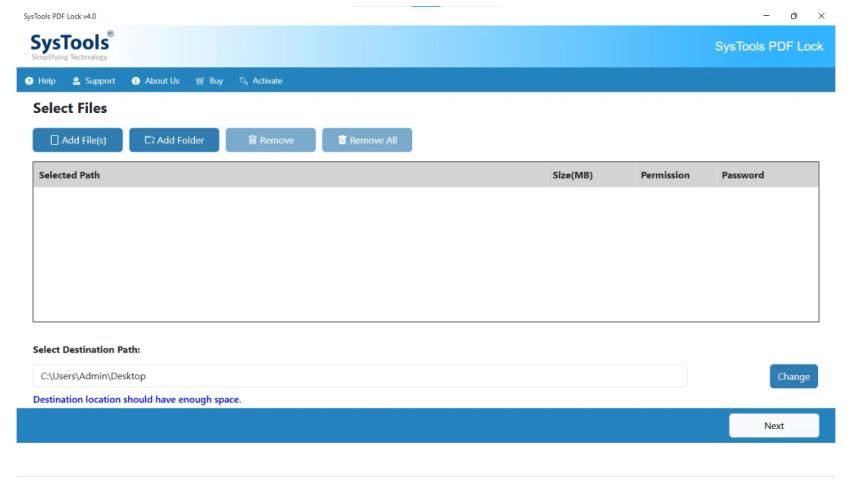
Task: Click the Help question mark icon
Action: 30,81
